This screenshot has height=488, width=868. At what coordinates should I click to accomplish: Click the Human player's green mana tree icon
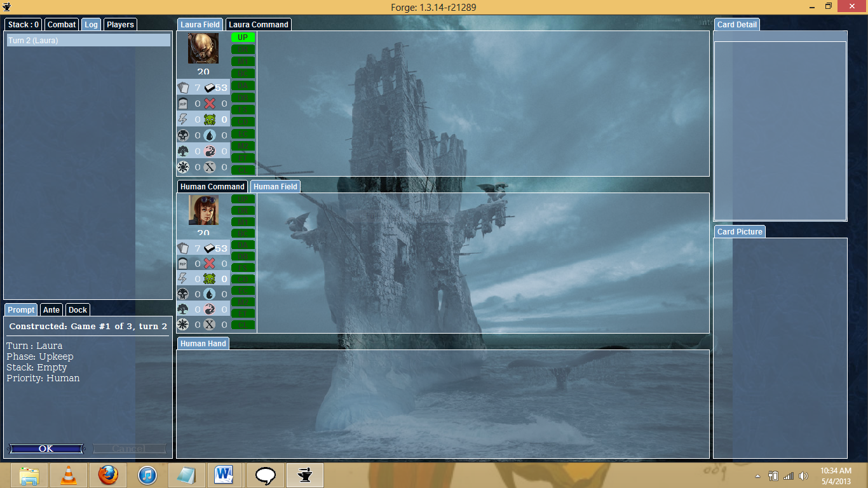point(183,309)
